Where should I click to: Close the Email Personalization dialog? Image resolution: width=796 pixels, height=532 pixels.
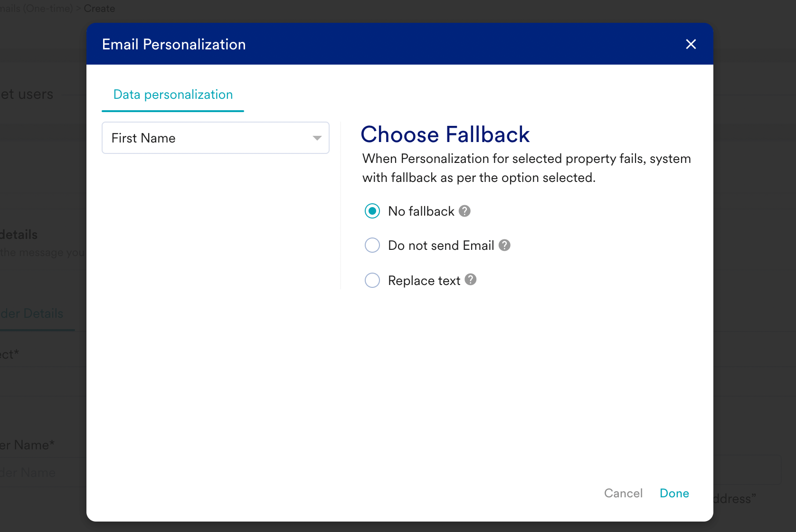(x=691, y=44)
